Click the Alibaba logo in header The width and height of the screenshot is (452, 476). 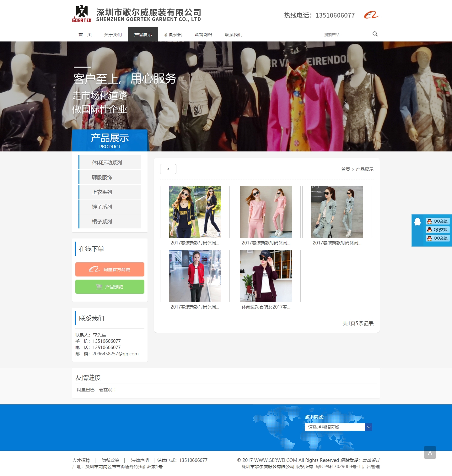pyautogui.click(x=371, y=15)
